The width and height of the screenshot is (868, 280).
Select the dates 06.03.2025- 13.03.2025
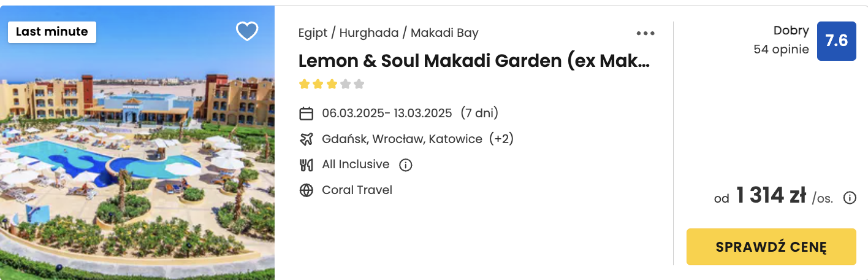387,114
